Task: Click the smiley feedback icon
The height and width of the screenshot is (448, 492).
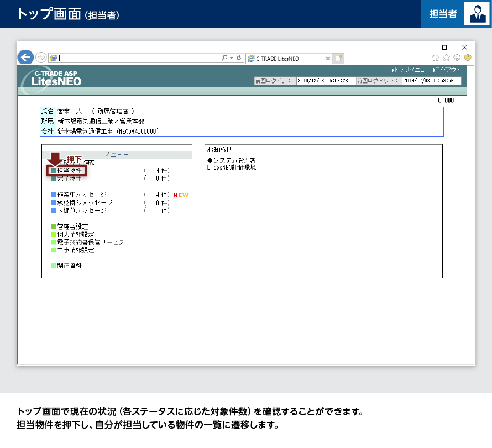Action: tap(468, 58)
